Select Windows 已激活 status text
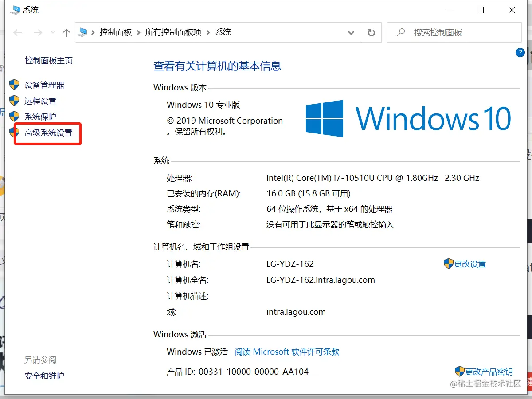This screenshot has width=532, height=399. (x=197, y=352)
